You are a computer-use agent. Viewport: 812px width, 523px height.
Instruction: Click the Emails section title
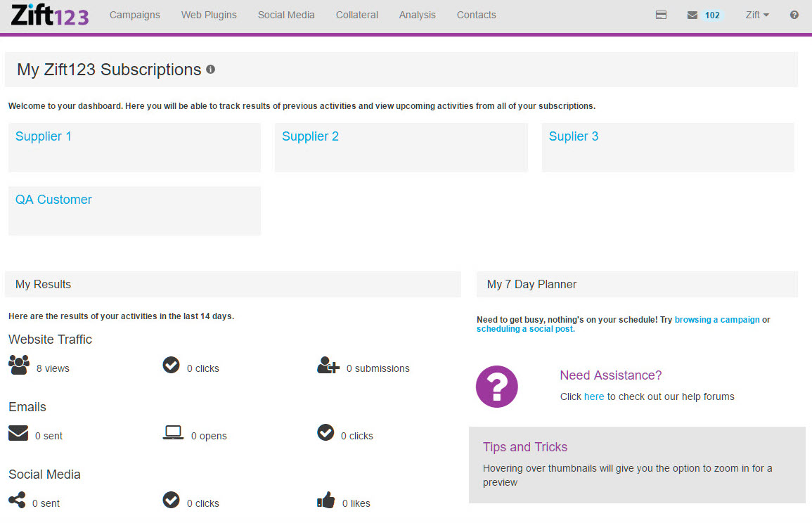[27, 407]
